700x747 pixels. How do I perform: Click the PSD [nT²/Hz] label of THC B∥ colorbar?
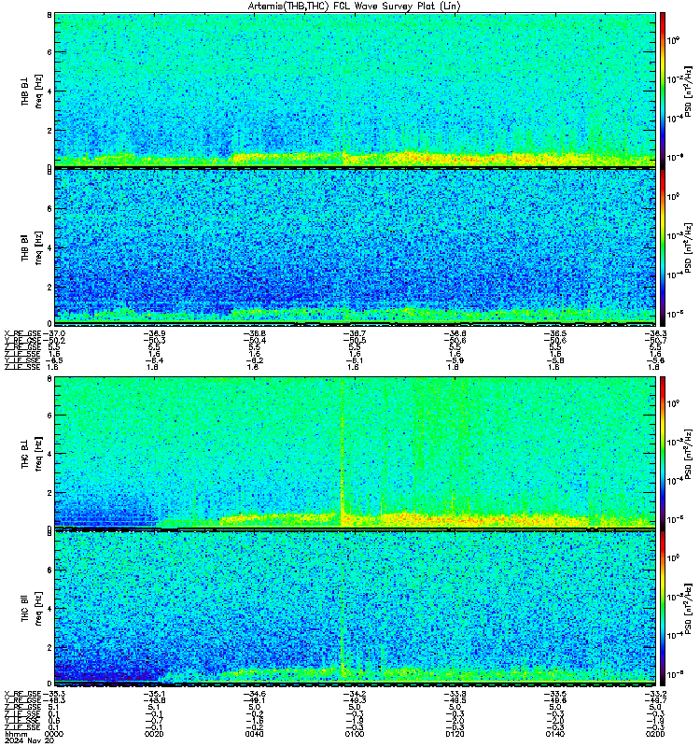(x=688, y=609)
